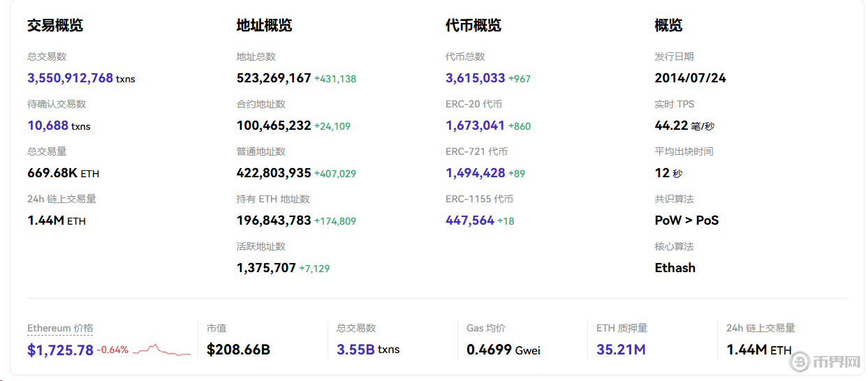Image resolution: width=868 pixels, height=381 pixels.
Task: Select normal address count 422,803,935
Action: pos(274,173)
